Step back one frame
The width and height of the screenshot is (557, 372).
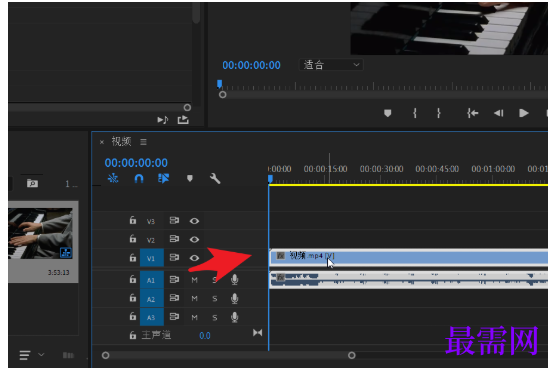click(x=499, y=113)
